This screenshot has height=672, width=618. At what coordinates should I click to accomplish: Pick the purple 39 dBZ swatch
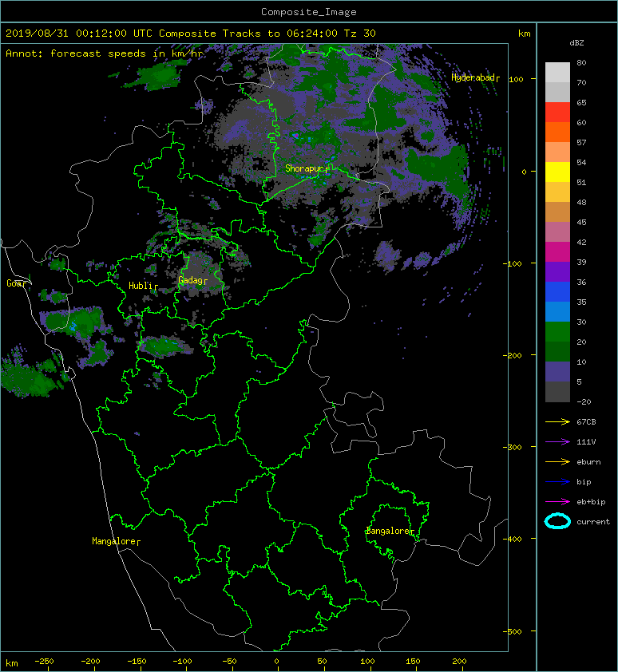(557, 271)
